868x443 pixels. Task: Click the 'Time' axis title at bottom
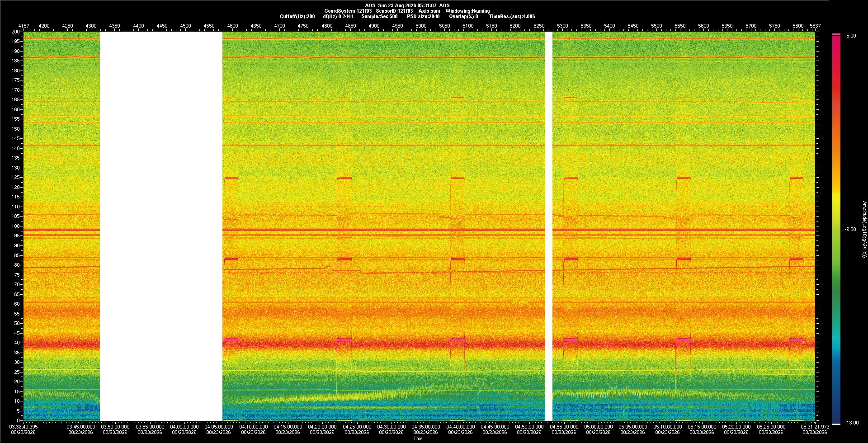pyautogui.click(x=418, y=438)
